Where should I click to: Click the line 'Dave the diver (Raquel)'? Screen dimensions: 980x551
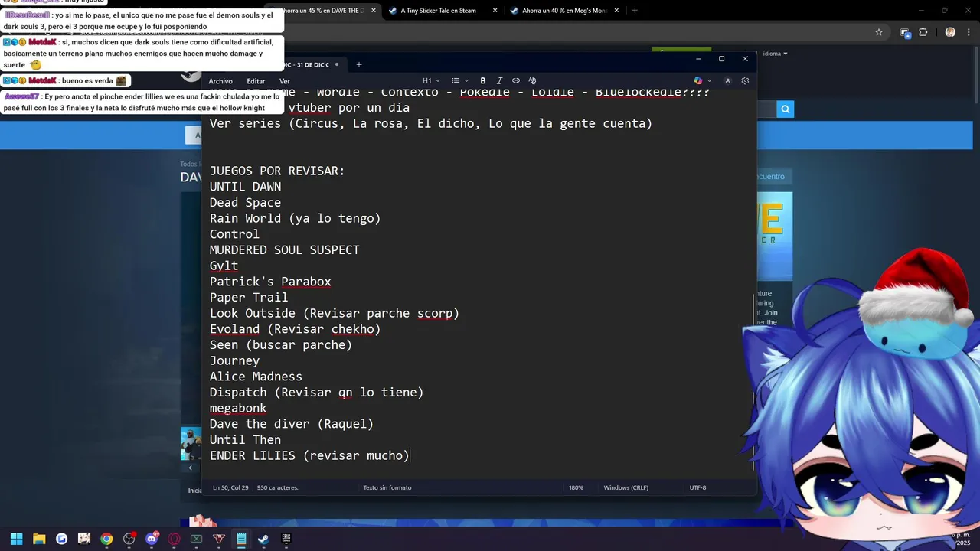292,424
